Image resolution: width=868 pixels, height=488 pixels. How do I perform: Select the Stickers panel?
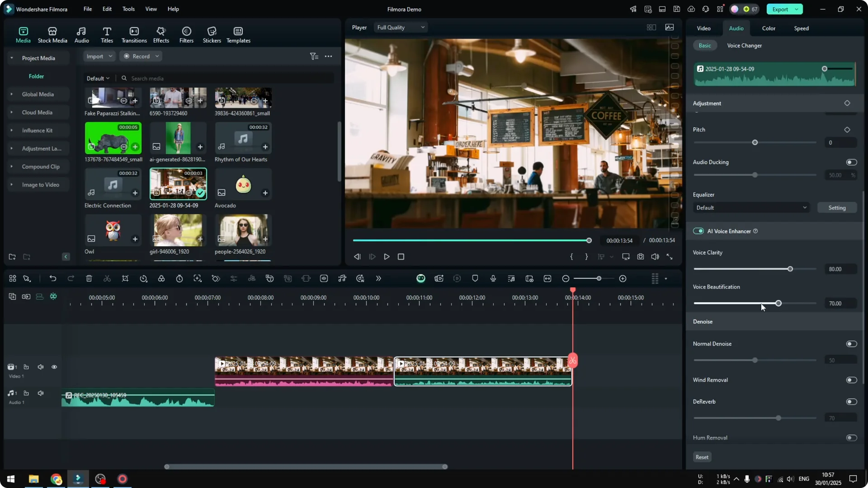tap(212, 34)
